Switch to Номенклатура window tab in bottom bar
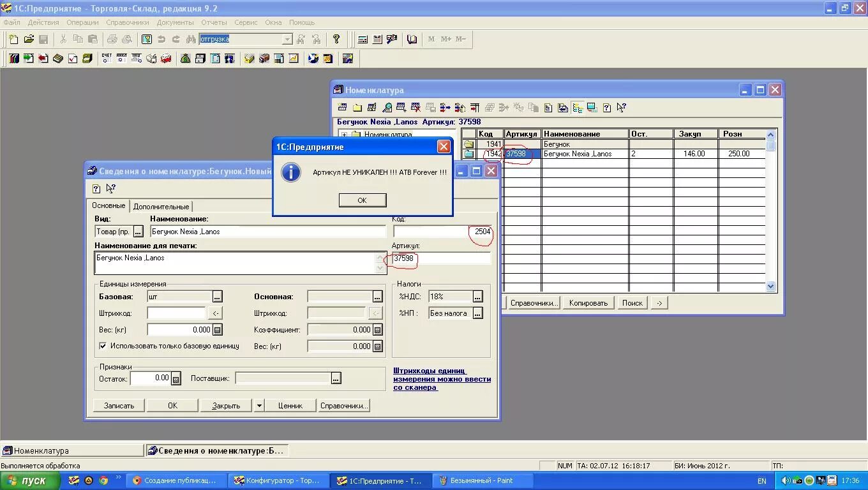The width and height of the screenshot is (868, 490). [72, 450]
